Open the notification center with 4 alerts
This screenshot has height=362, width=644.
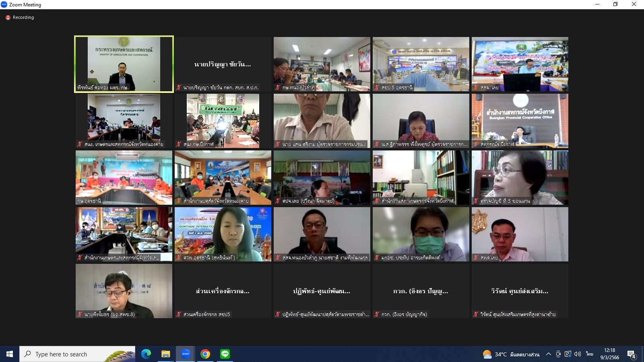point(632,354)
